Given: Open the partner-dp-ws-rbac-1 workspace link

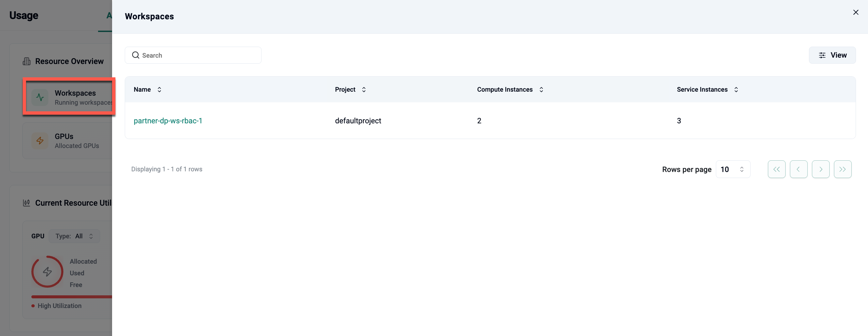Looking at the screenshot, I should [x=168, y=121].
